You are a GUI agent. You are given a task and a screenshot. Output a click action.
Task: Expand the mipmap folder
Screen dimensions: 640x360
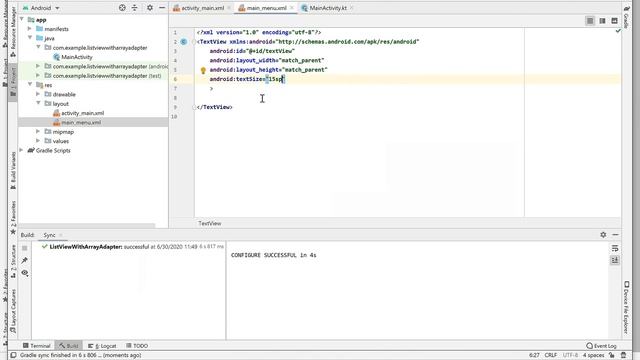point(38,132)
